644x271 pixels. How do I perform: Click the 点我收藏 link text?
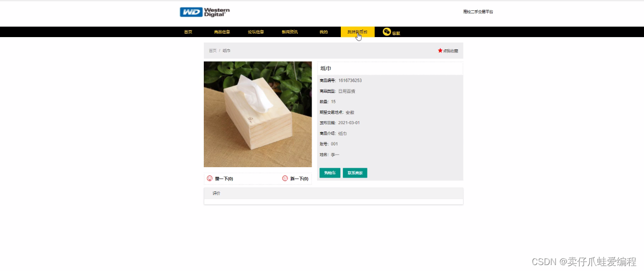point(451,51)
